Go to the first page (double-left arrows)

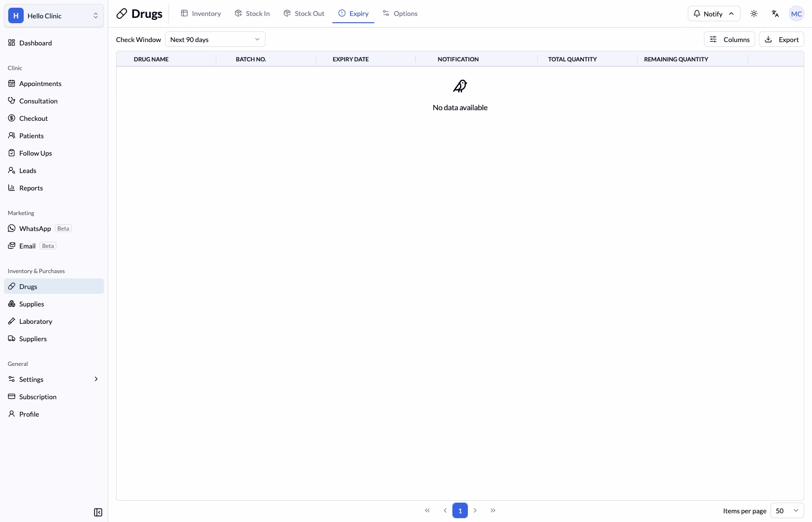[x=427, y=510]
